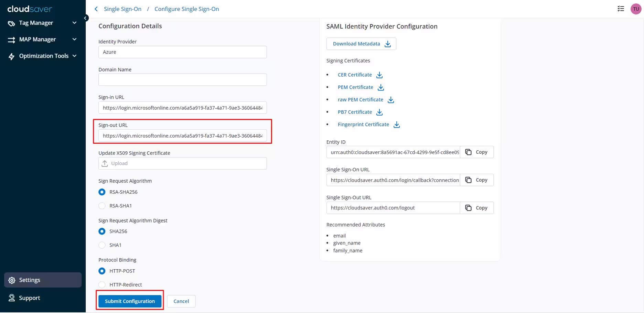Click the Fingerprint Certificate download icon

pos(397,125)
